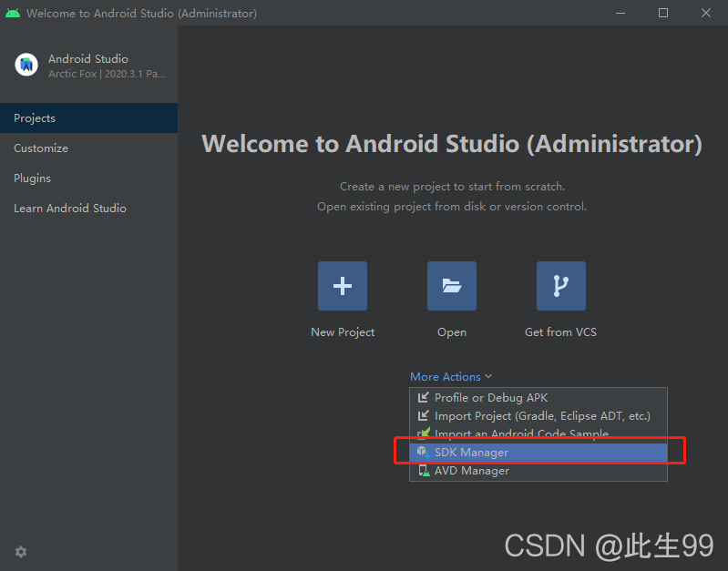Click Arctic Fox version text in sidebar
Viewport: 728px width, 571px height.
tap(107, 74)
